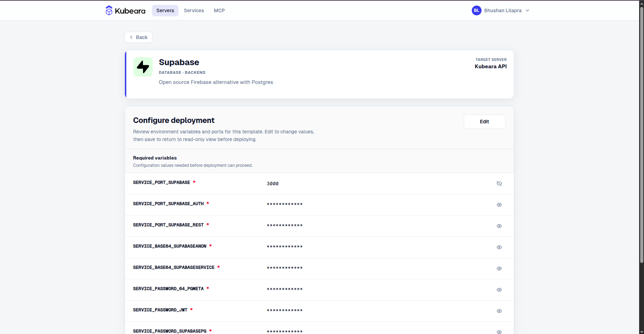Reveal the SERVICE_PASSWORD_JWT value

click(499, 311)
